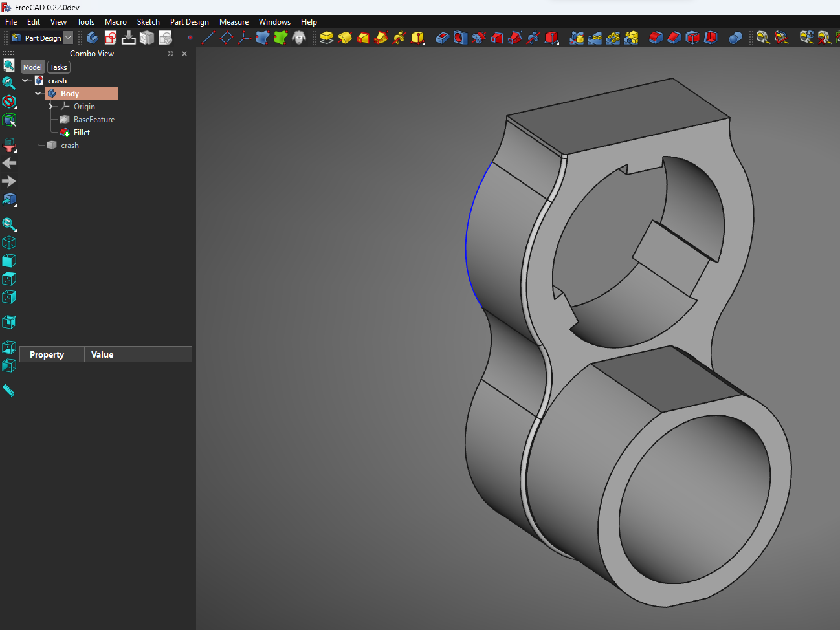The width and height of the screenshot is (840, 630).
Task: Select the Fillet feature in the model tree
Action: click(82, 132)
